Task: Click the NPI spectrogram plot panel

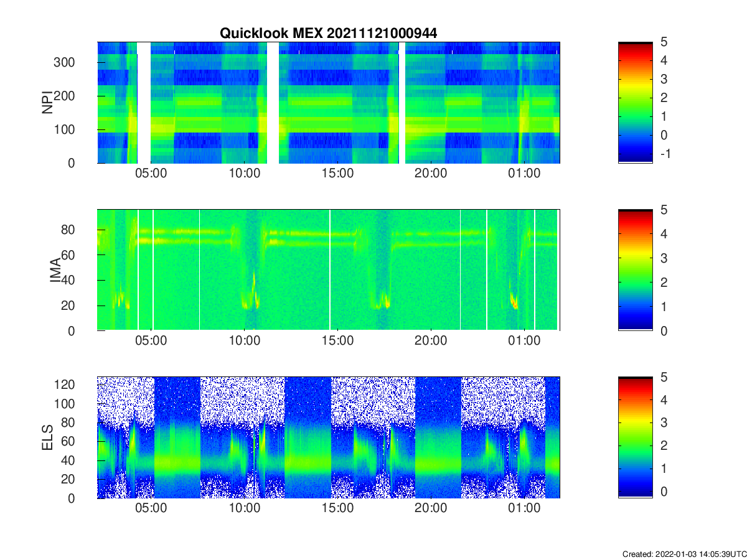Action: click(329, 103)
